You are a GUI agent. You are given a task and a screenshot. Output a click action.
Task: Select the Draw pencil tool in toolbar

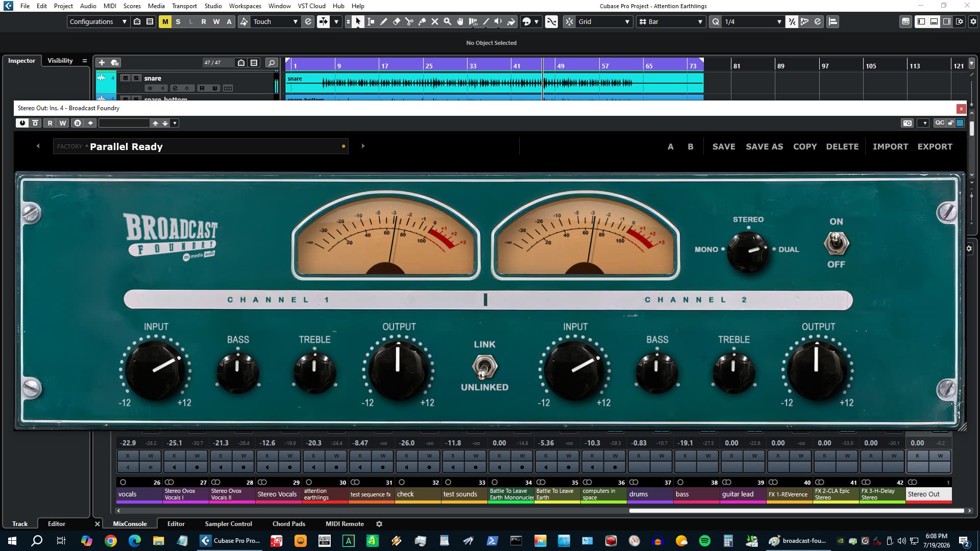pyautogui.click(x=383, y=21)
